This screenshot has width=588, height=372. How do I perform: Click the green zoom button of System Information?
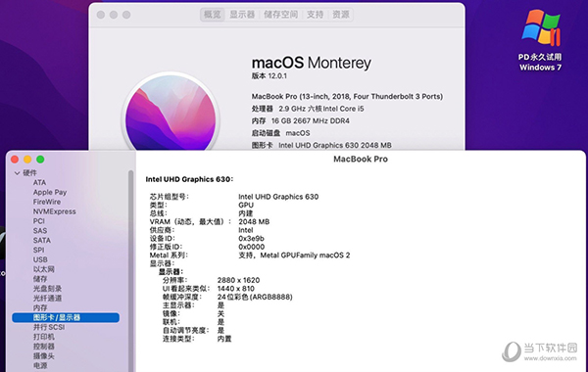point(40,160)
